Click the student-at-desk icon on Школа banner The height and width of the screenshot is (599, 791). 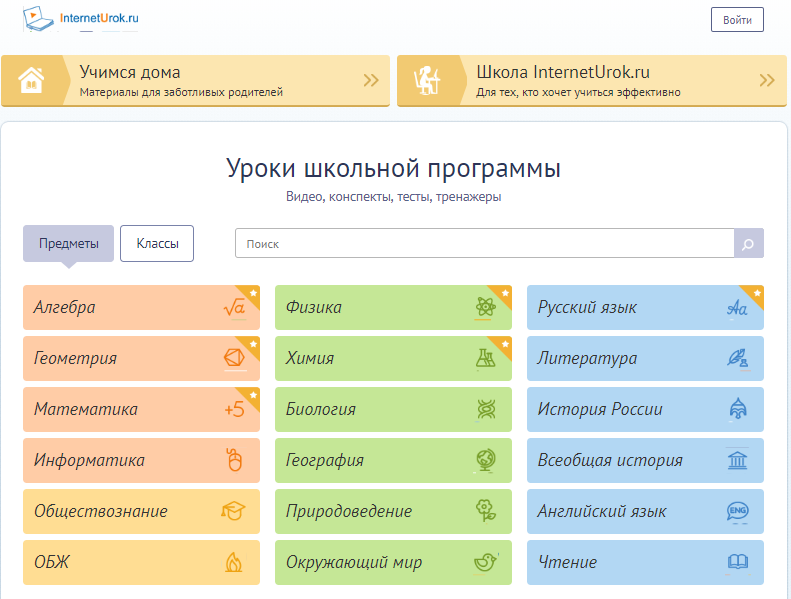point(427,80)
